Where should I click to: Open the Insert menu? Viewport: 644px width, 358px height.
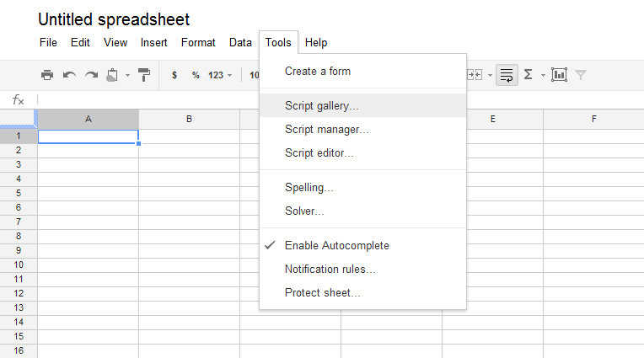point(153,42)
